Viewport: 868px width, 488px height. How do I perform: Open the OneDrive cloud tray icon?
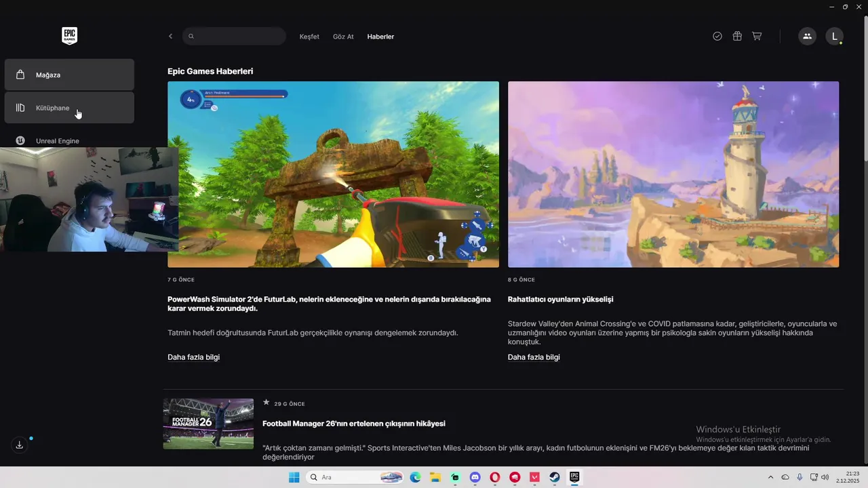[785, 477]
